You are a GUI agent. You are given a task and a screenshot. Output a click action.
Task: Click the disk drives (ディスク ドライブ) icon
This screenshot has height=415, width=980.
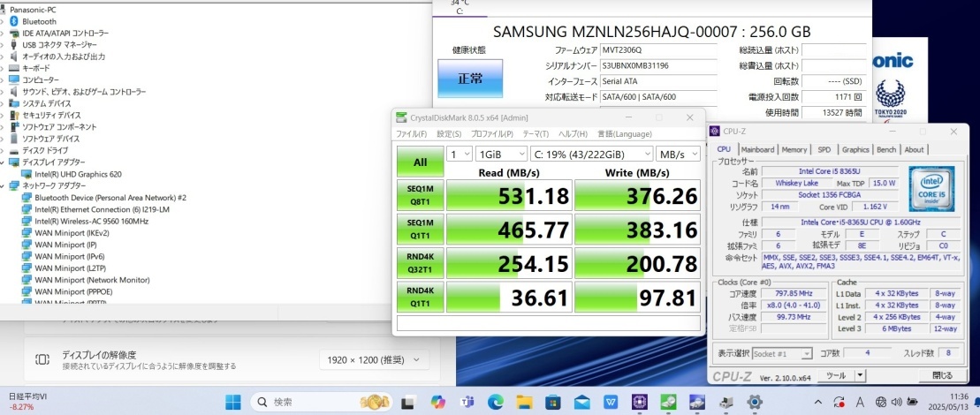[x=14, y=150]
